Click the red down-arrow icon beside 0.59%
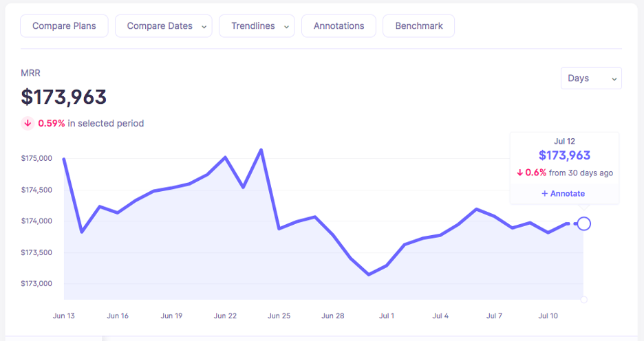 [28, 124]
